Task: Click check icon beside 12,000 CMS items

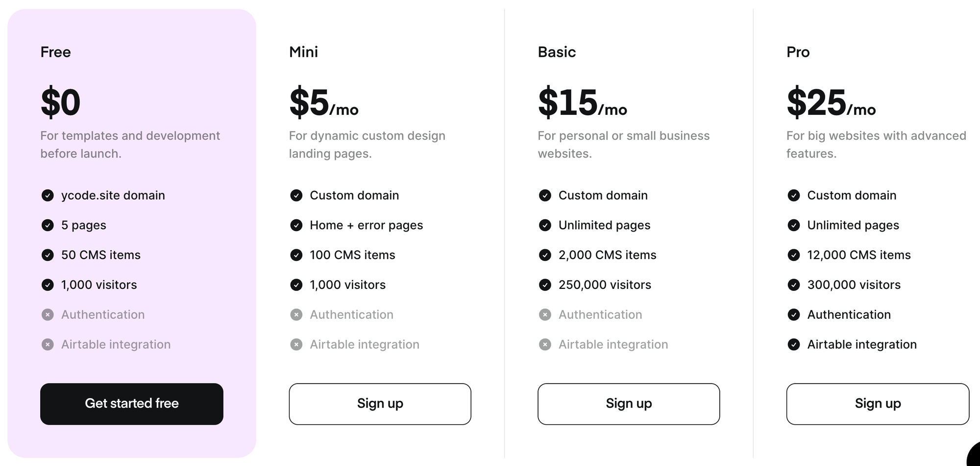Action: coord(794,255)
